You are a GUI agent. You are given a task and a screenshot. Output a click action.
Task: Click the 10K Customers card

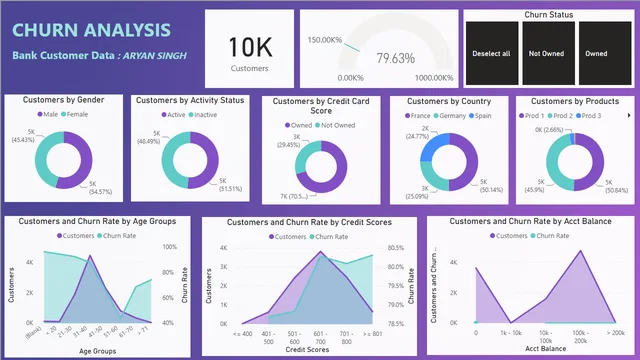point(249,49)
